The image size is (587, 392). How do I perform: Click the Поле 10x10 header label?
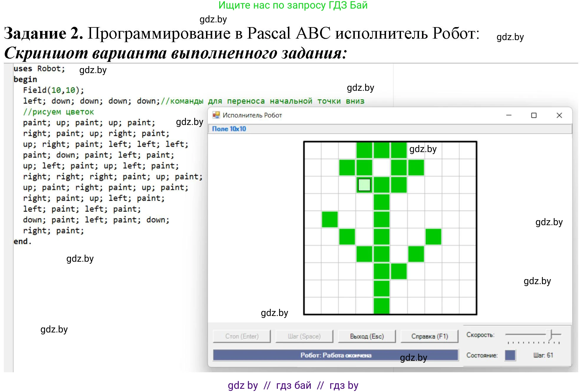[x=229, y=129]
